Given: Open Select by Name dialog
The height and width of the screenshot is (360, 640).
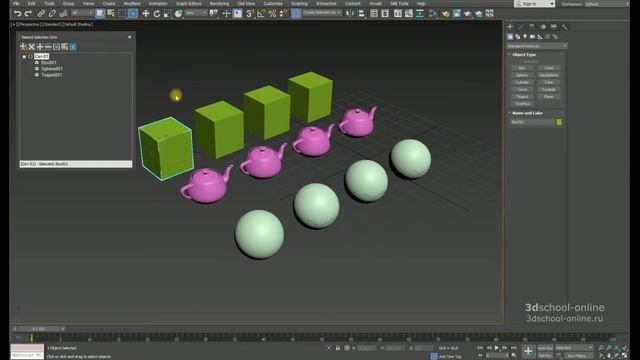Looking at the screenshot, I should coord(111,13).
